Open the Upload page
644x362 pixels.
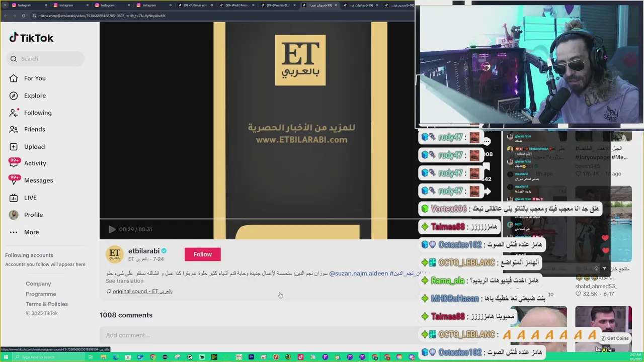pos(34,146)
